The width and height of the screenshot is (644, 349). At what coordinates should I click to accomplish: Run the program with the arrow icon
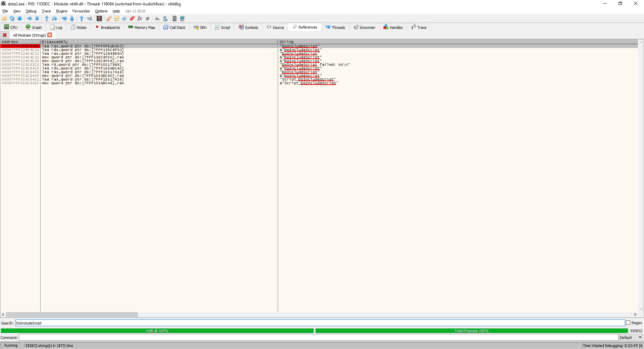30,18
